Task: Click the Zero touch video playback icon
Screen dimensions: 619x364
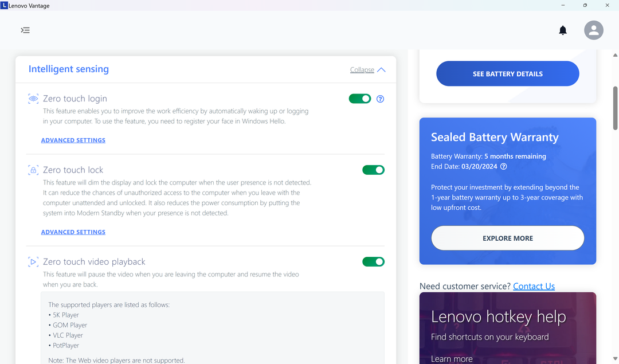Action: [x=33, y=262]
